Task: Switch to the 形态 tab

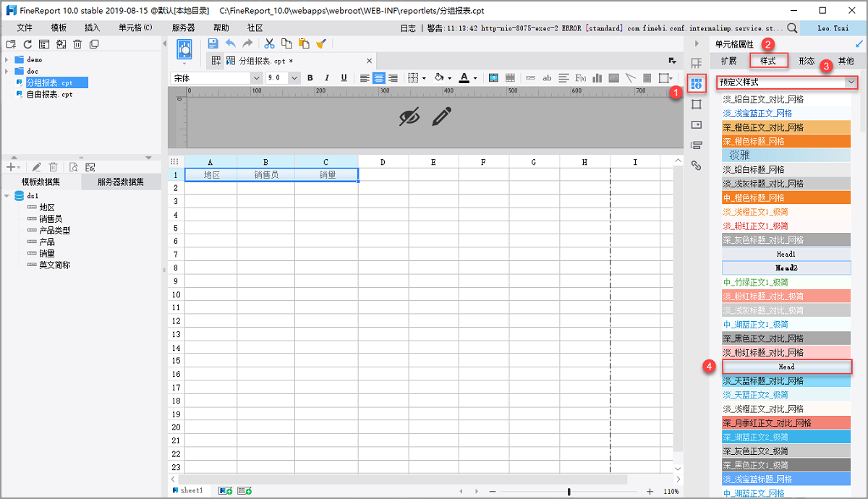Action: pos(807,61)
